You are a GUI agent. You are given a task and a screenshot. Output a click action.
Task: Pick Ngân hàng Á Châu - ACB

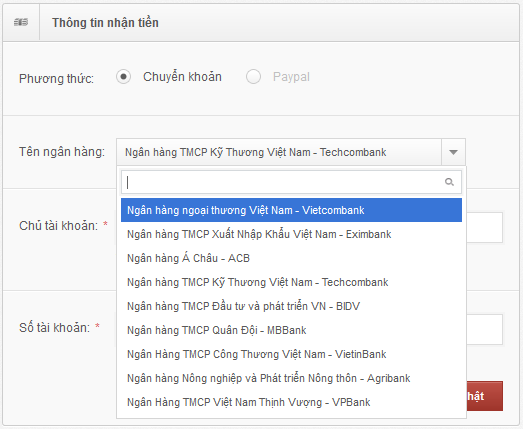pyautogui.click(x=291, y=258)
